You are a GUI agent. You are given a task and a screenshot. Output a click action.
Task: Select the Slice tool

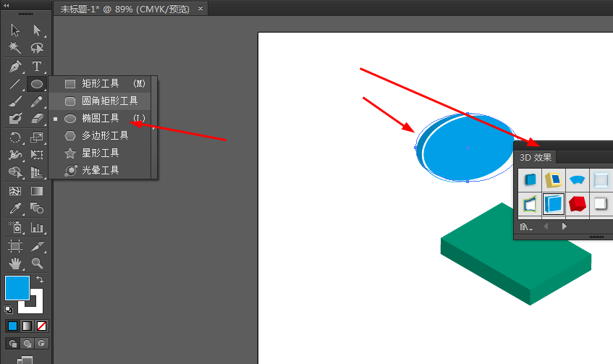pos(37,245)
